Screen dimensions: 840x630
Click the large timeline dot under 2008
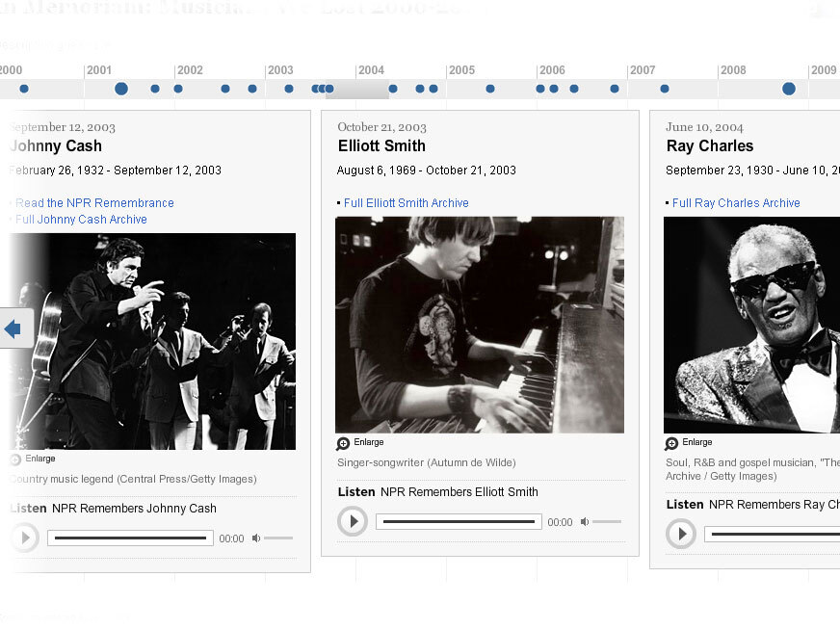click(x=787, y=89)
